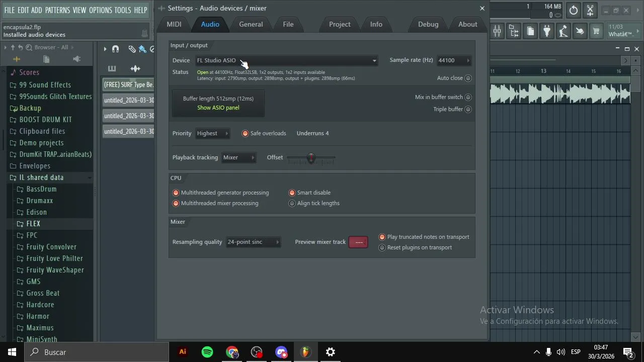
Task: Click Show ASIO panel link
Action: pyautogui.click(x=218, y=108)
